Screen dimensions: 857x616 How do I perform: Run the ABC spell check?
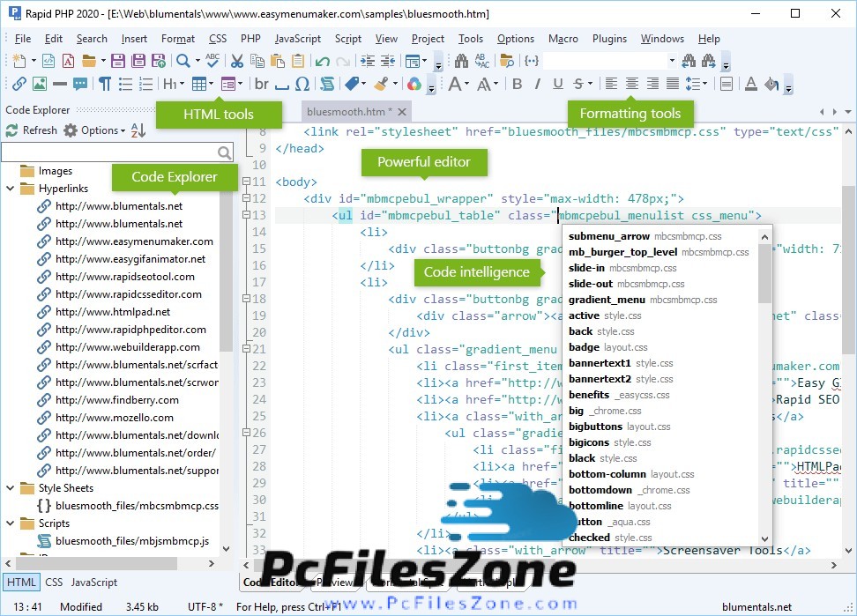212,61
